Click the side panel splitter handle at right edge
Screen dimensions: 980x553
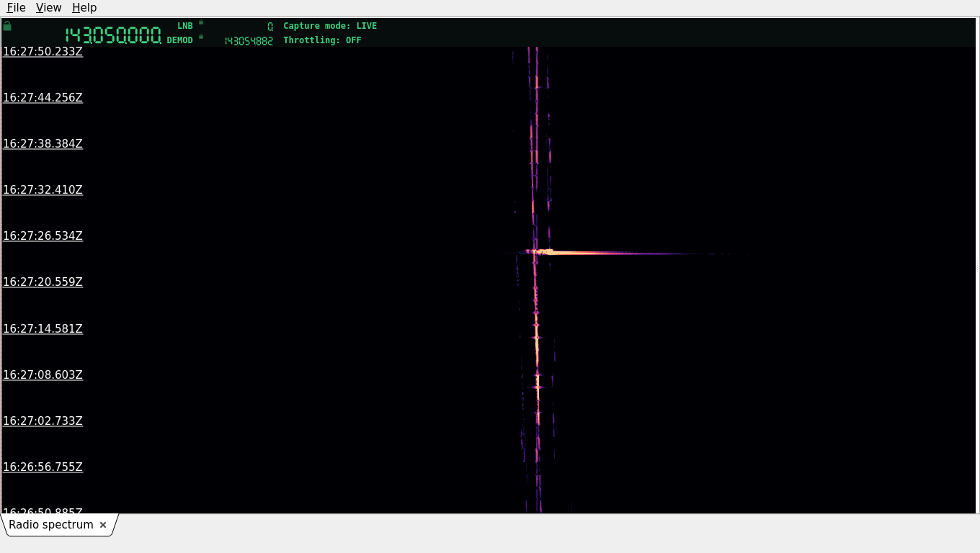tap(977, 266)
